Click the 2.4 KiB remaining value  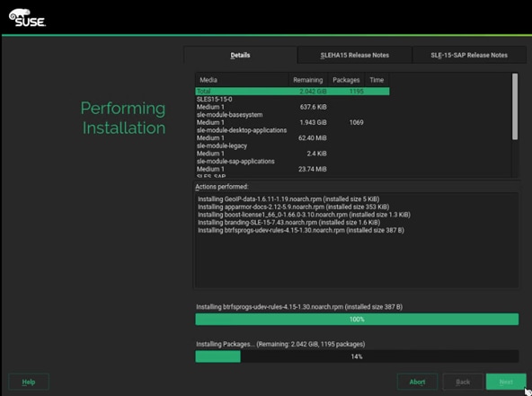[x=316, y=154]
